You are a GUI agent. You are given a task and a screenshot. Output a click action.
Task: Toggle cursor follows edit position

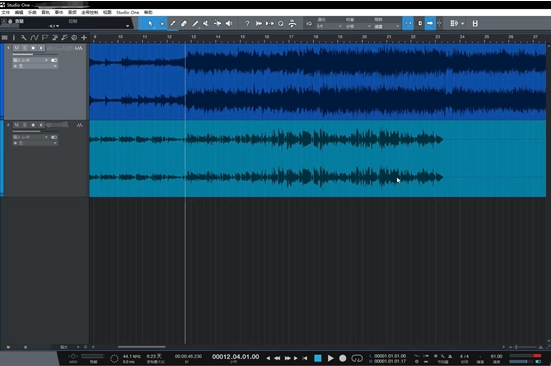click(x=439, y=24)
